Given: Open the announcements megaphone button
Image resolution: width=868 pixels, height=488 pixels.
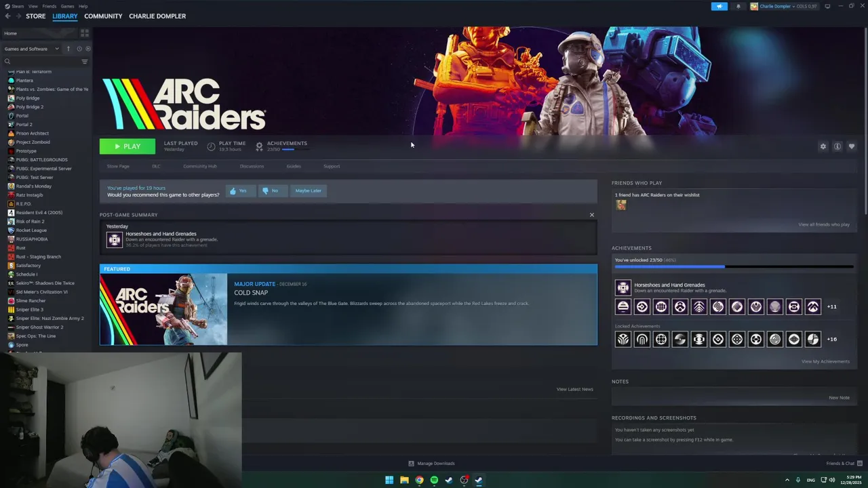Looking at the screenshot, I should 719,6.
